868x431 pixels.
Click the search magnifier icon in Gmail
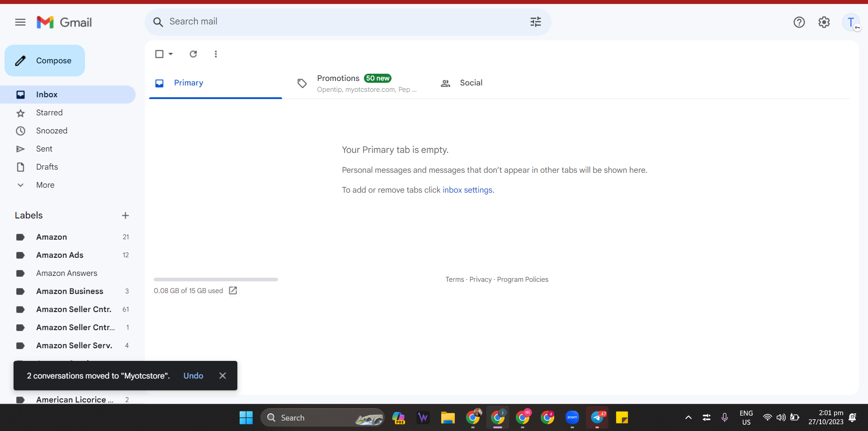pyautogui.click(x=158, y=22)
